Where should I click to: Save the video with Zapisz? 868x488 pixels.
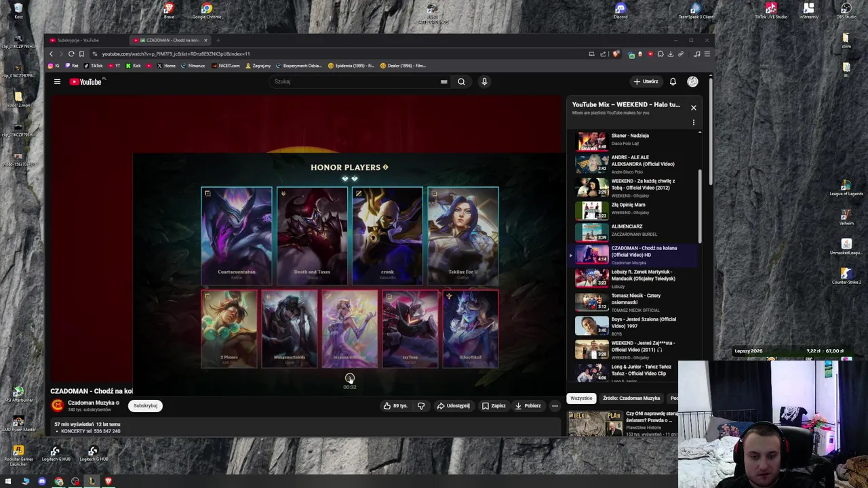(x=494, y=405)
